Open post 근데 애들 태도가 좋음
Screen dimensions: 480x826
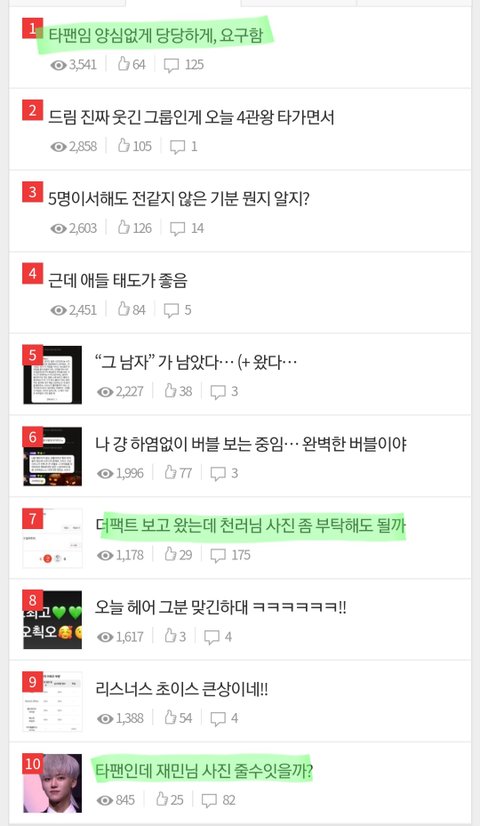coord(117,280)
